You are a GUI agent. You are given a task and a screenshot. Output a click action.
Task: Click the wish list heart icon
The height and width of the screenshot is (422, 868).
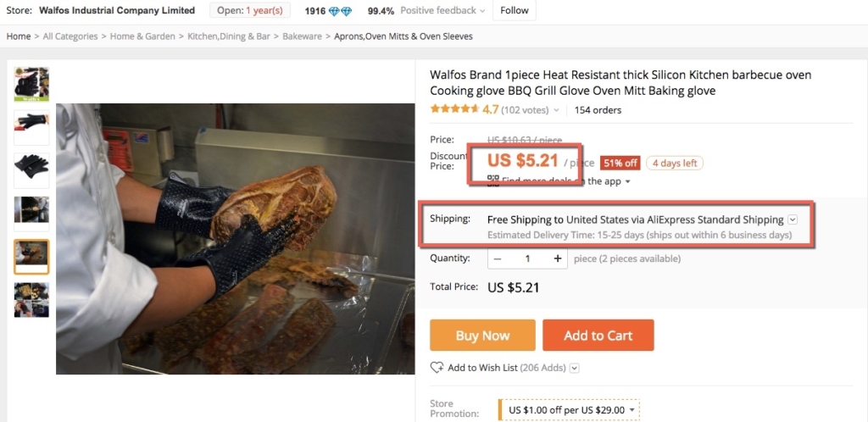[x=437, y=368]
